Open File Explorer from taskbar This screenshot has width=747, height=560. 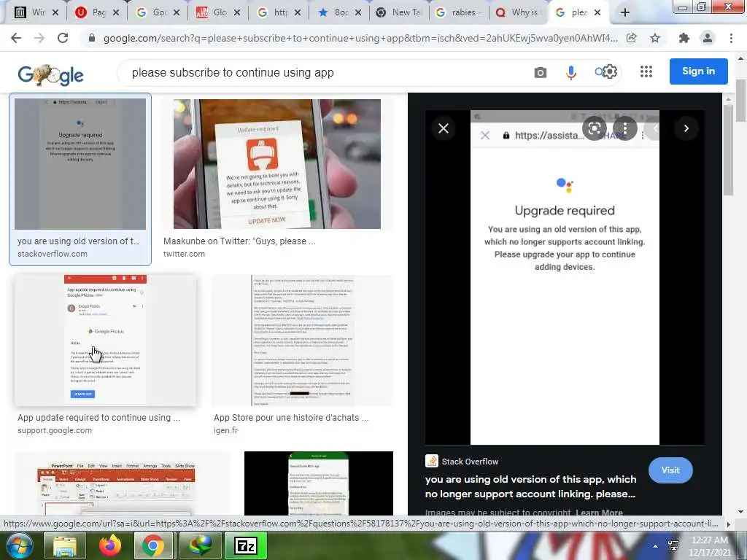(64, 545)
